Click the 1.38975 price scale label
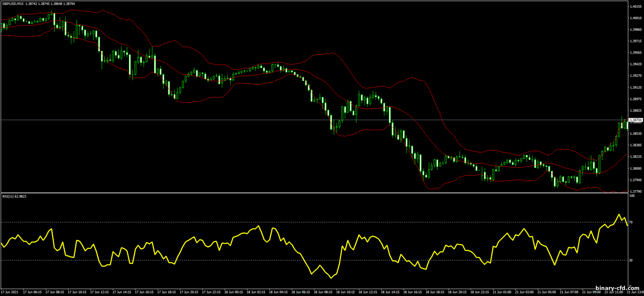This screenshot has width=644, height=296. pyautogui.click(x=635, y=99)
